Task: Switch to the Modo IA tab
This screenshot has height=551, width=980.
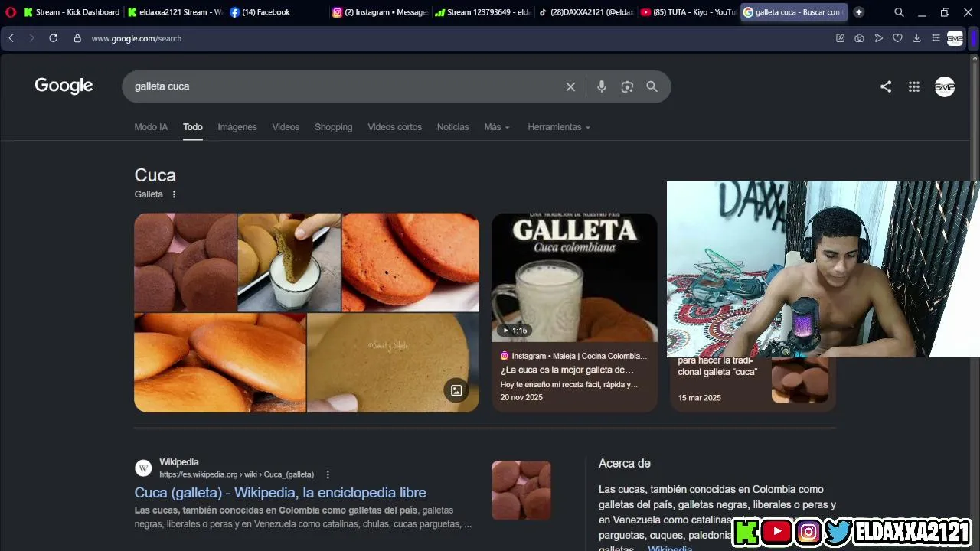Action: click(151, 127)
